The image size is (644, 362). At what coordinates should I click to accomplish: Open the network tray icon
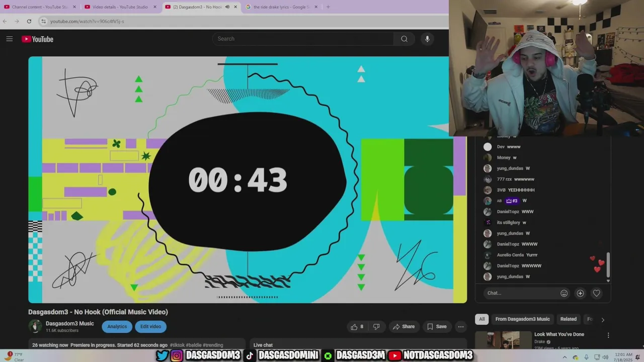(597, 357)
